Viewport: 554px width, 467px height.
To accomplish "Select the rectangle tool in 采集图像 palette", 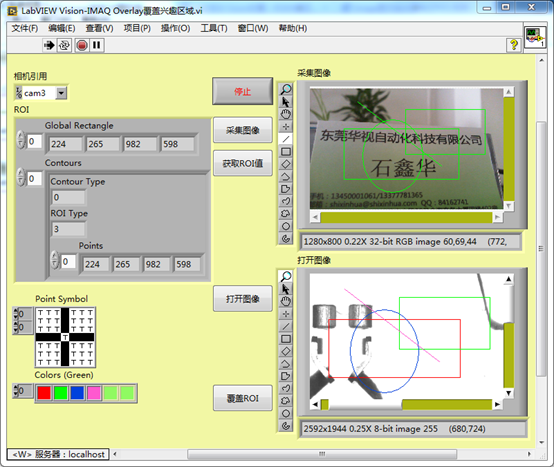I will tap(286, 152).
